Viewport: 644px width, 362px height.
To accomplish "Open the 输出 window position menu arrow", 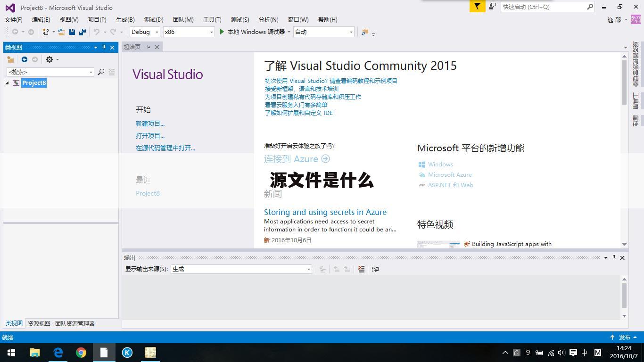I will click(606, 257).
